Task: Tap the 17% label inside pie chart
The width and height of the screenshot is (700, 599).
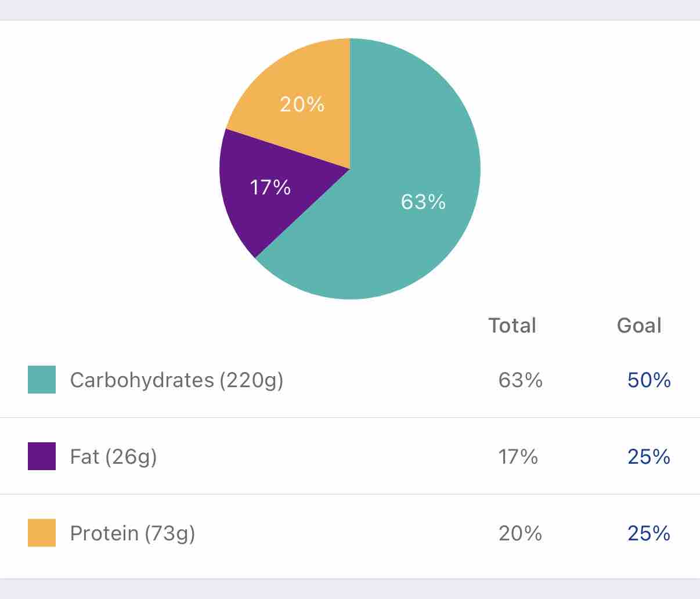Action: click(x=270, y=187)
